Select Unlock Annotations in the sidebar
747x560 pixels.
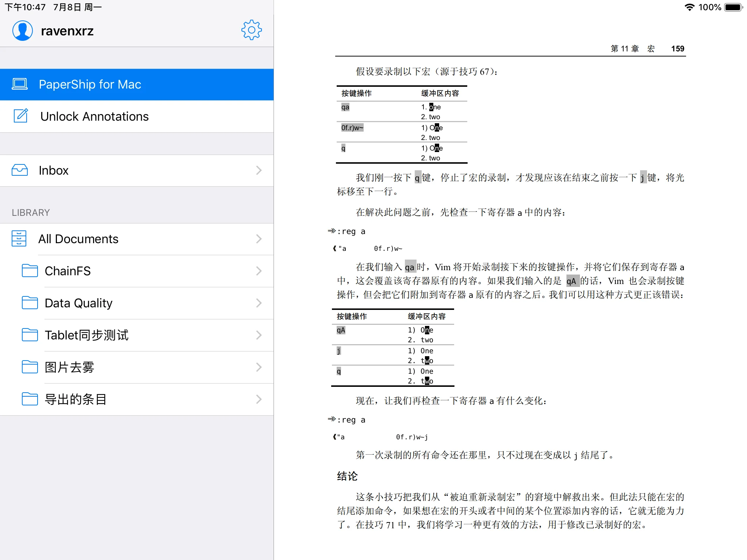click(94, 116)
